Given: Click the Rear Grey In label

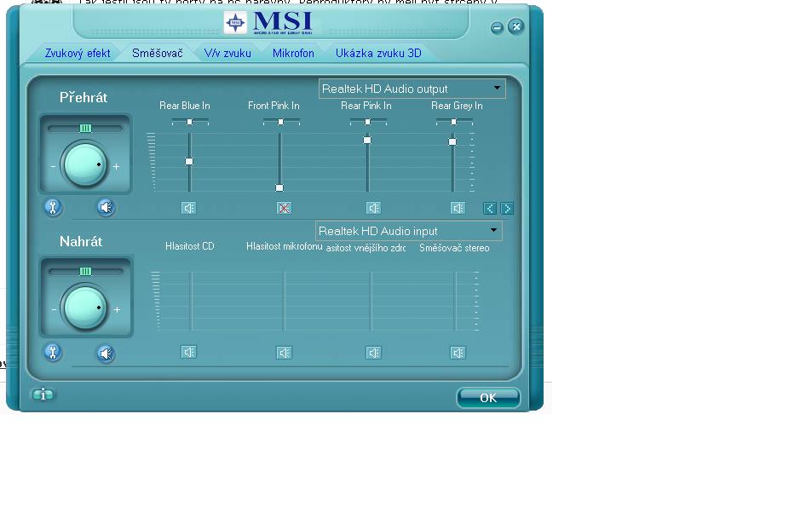Looking at the screenshot, I should [457, 106].
